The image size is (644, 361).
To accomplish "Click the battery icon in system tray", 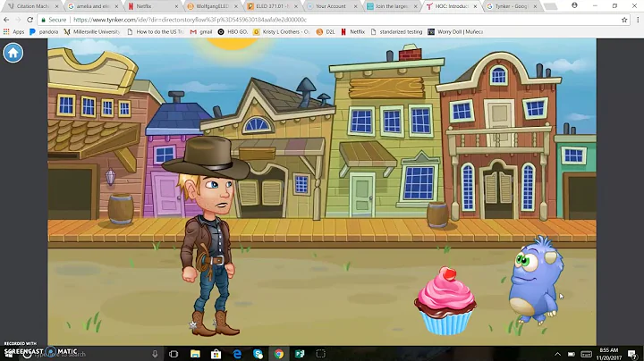I will tap(572, 354).
